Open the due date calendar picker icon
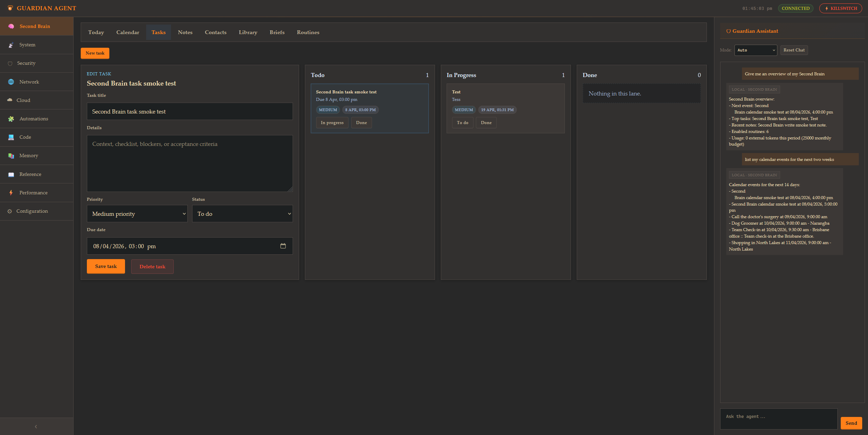 pos(283,246)
